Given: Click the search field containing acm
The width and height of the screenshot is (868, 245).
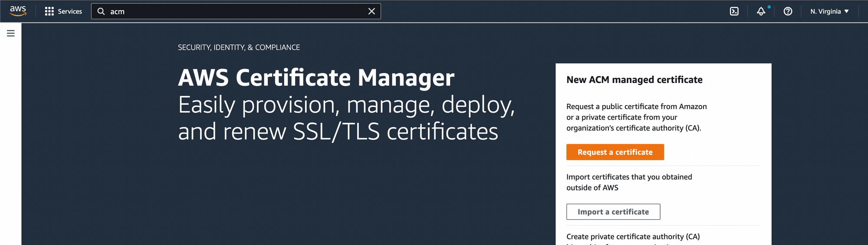Looking at the screenshot, I should pyautogui.click(x=236, y=11).
